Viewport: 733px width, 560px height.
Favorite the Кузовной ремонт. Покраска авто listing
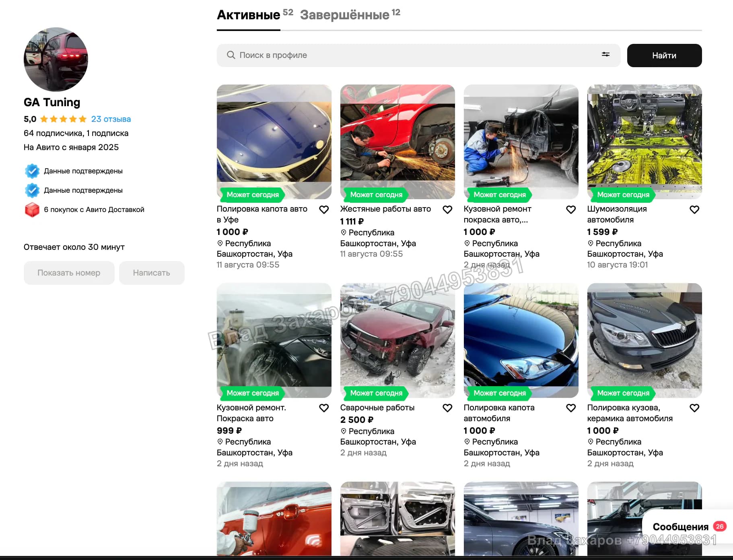[x=324, y=408]
